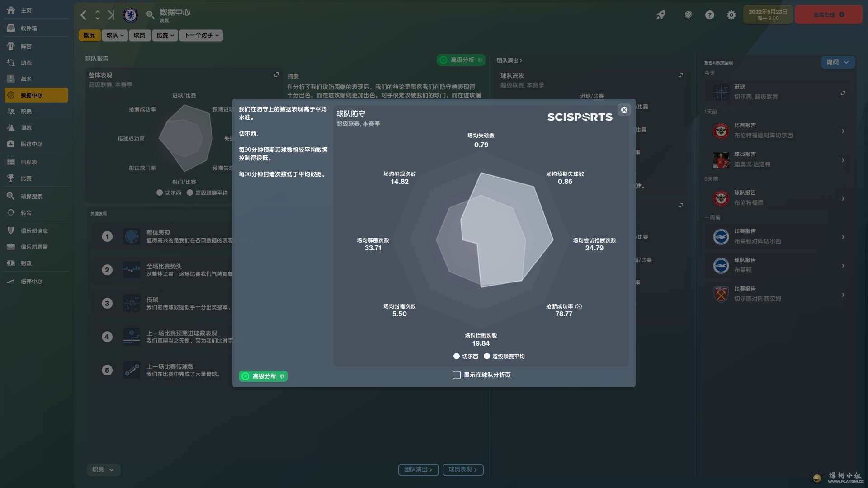Click the Chelsea club badge icon

tap(130, 15)
